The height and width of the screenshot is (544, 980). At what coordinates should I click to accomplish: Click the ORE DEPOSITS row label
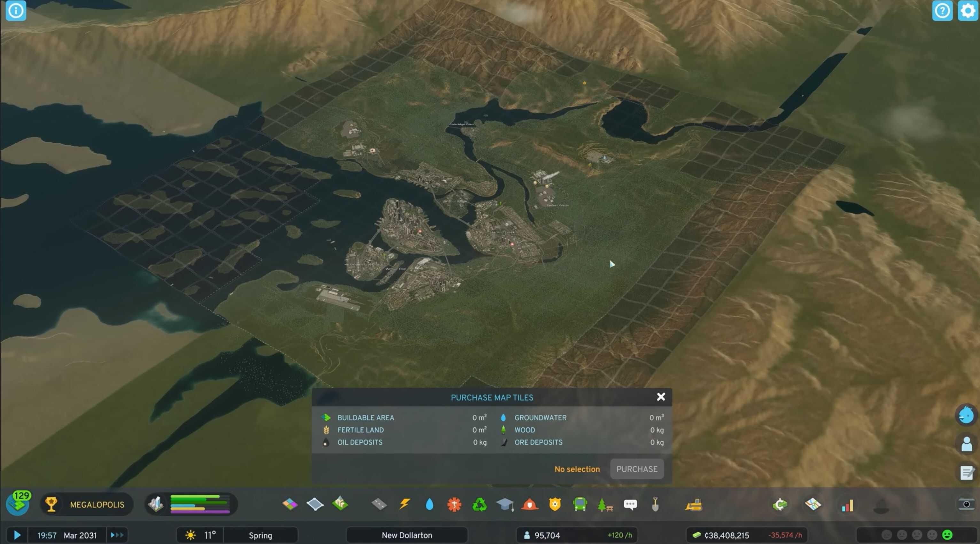click(x=538, y=442)
